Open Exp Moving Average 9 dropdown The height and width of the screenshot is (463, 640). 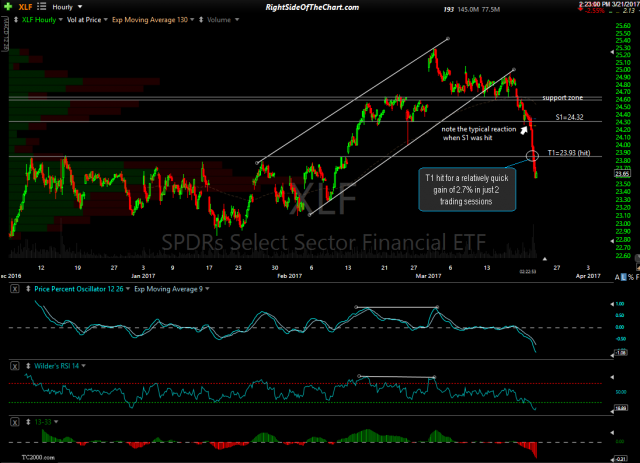tap(207, 289)
